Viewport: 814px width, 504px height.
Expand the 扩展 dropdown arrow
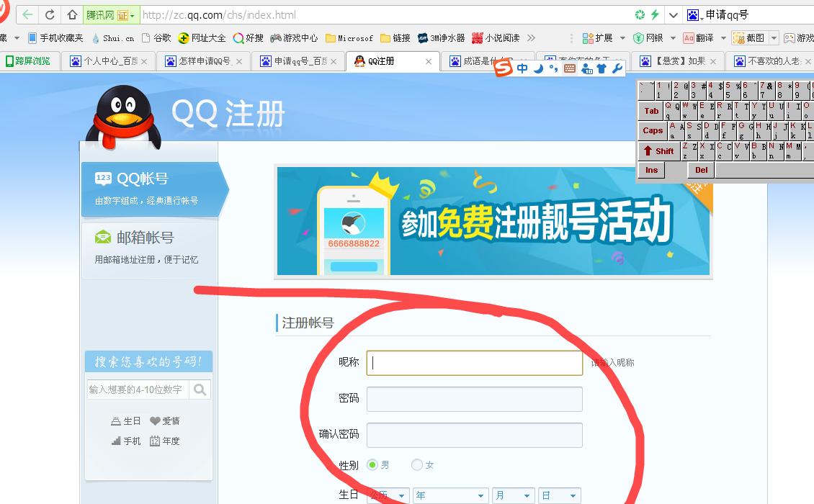622,38
